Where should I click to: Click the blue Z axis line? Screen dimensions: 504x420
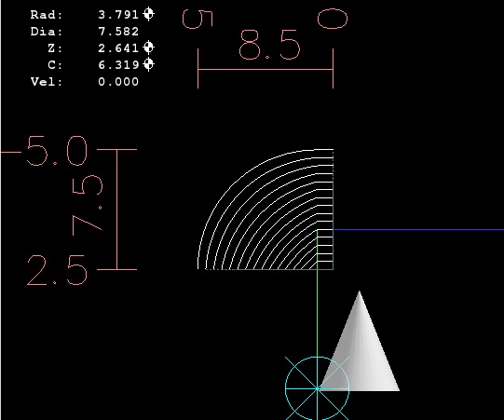tap(418, 230)
